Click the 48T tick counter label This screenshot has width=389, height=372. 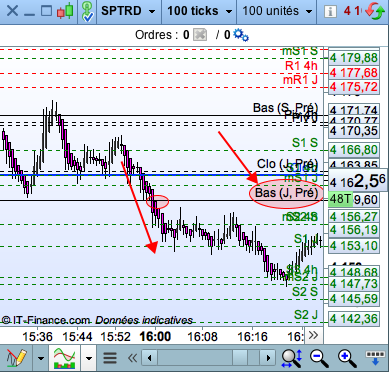340,199
